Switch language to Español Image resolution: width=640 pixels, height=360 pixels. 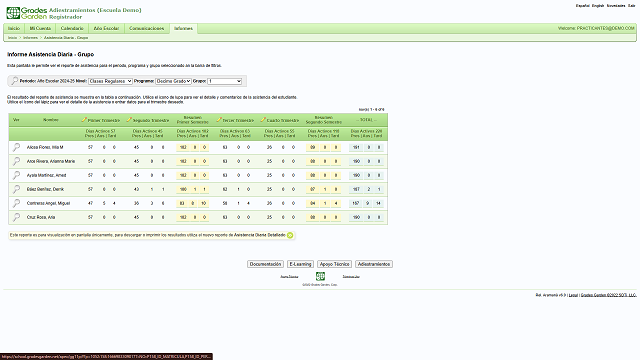point(582,6)
